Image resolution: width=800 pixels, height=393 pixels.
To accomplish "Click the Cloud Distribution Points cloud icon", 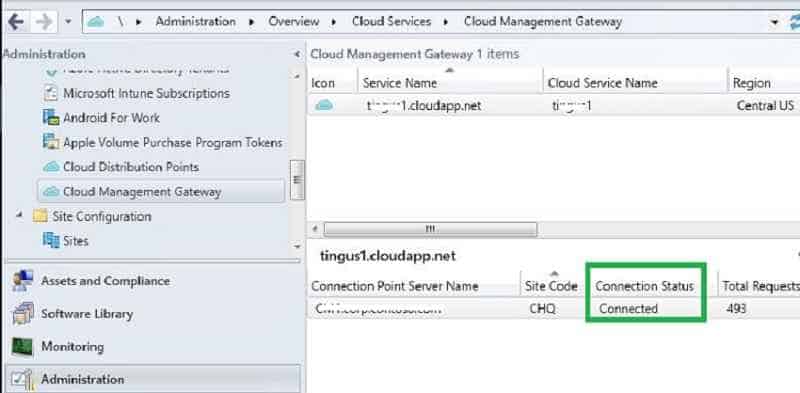I will 51,167.
